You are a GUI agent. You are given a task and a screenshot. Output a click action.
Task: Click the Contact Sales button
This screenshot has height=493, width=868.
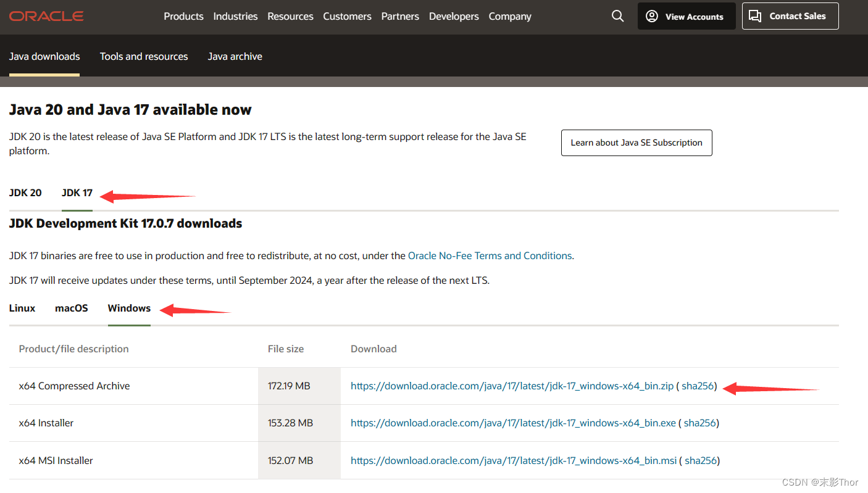[790, 16]
